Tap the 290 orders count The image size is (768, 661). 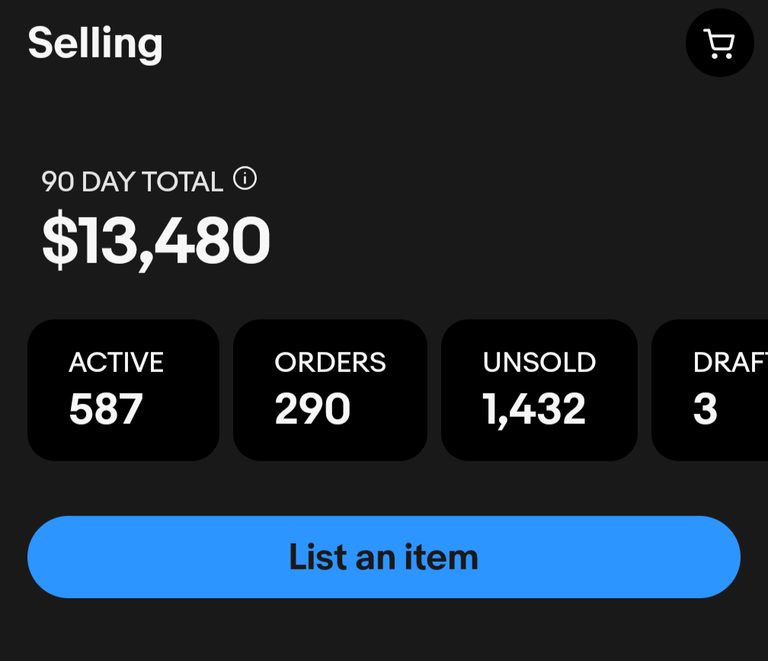pyautogui.click(x=312, y=409)
